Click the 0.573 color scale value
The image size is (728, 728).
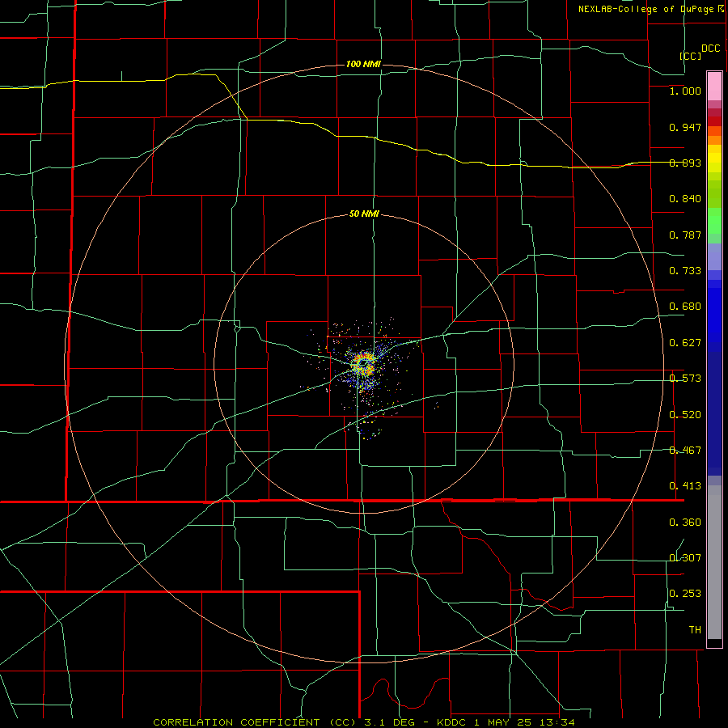[x=685, y=379]
